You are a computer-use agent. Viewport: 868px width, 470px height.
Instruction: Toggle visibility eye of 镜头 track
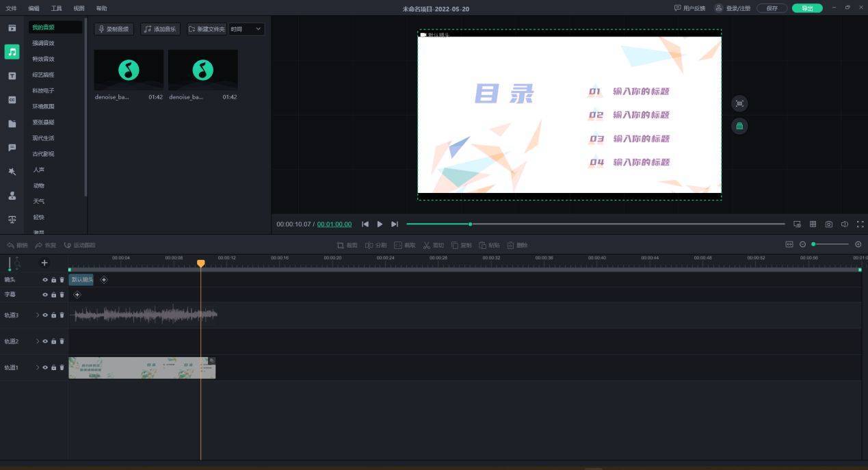(x=45, y=280)
